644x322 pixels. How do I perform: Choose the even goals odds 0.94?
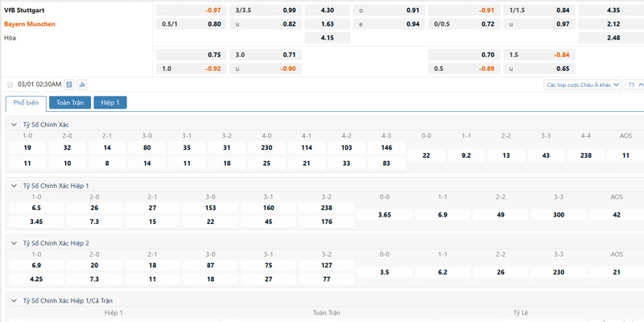[x=389, y=24]
